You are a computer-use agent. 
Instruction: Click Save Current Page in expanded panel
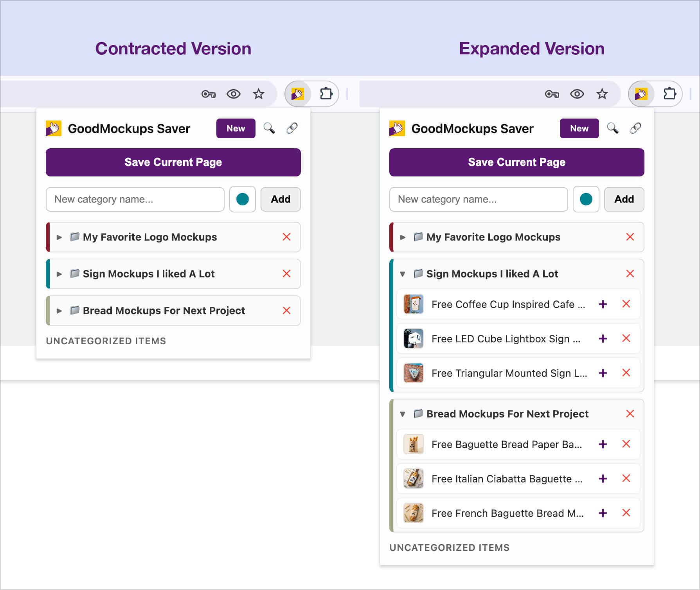click(516, 162)
